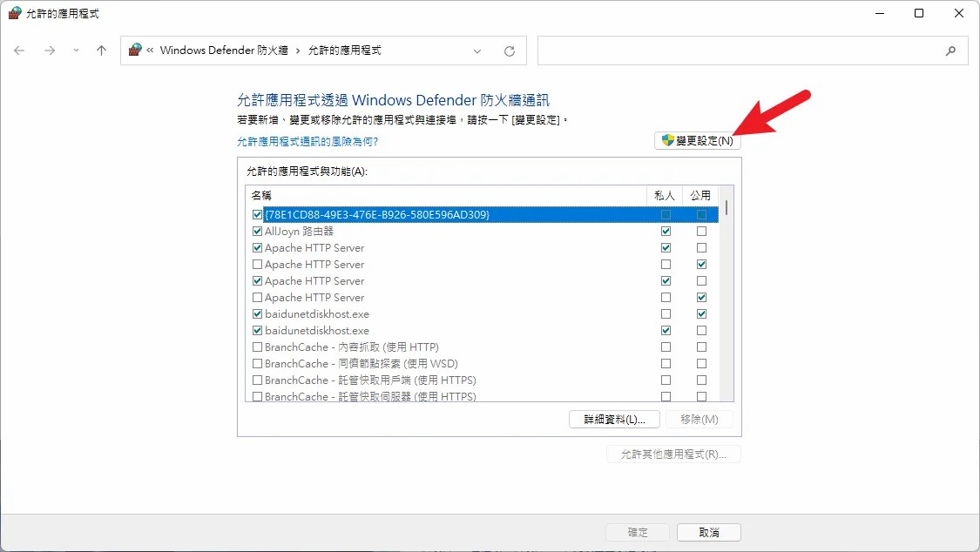Select the {78E1CD88-49E3-476E-B926-580E596AD309} entry text
The width and height of the screenshot is (980, 552).
click(377, 214)
